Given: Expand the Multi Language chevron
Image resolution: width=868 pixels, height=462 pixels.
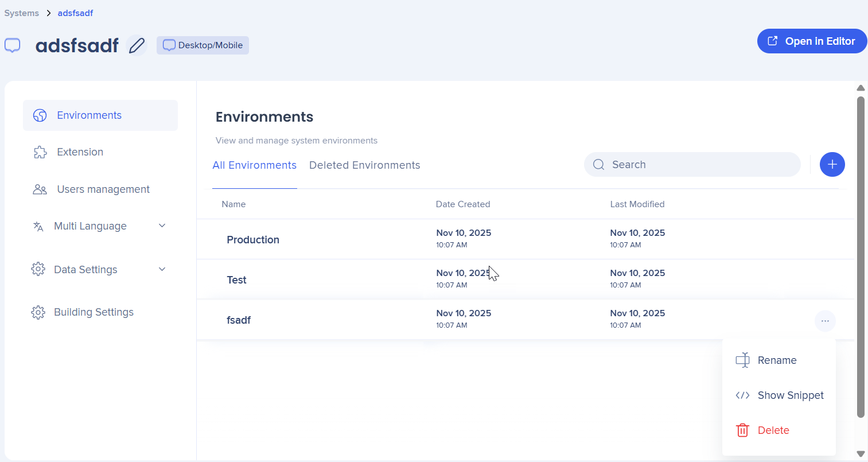Looking at the screenshot, I should [x=162, y=226].
